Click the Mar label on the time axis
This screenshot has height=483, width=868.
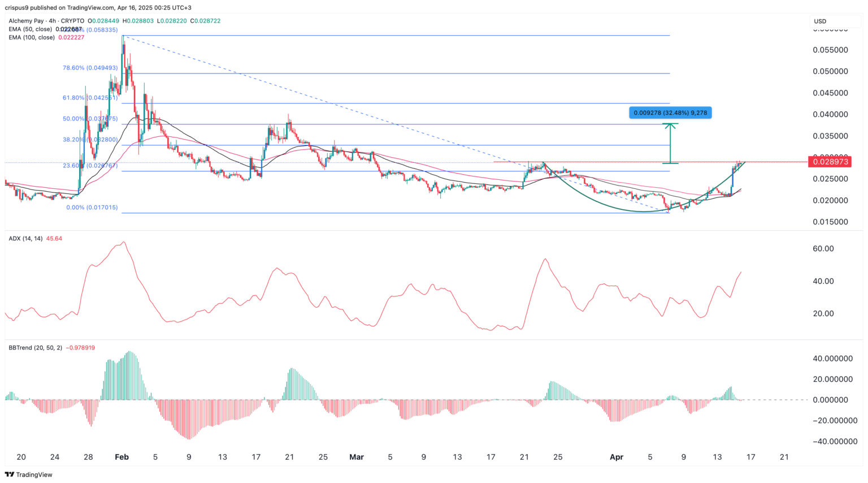[x=357, y=457]
